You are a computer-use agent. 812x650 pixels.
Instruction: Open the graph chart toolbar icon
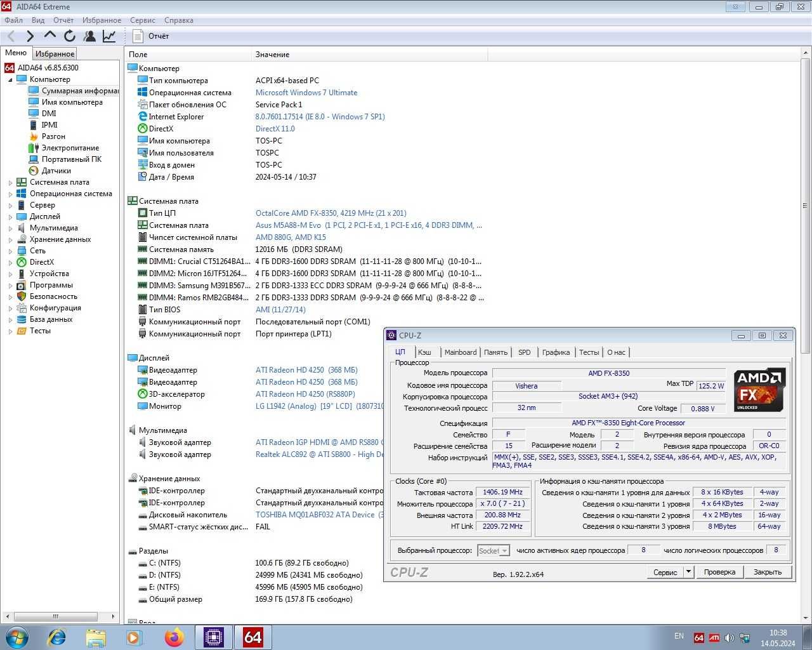point(109,36)
